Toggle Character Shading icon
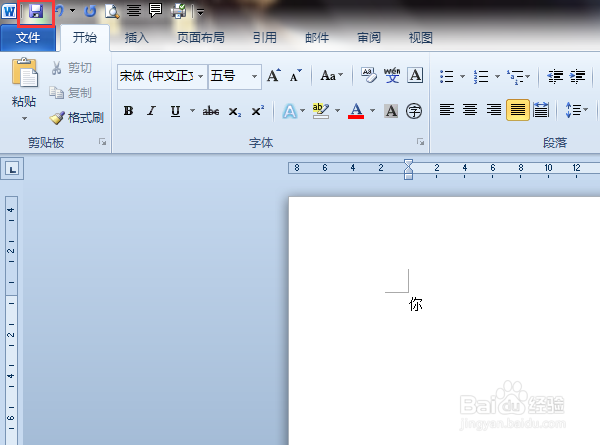This screenshot has height=445, width=600. tap(391, 111)
